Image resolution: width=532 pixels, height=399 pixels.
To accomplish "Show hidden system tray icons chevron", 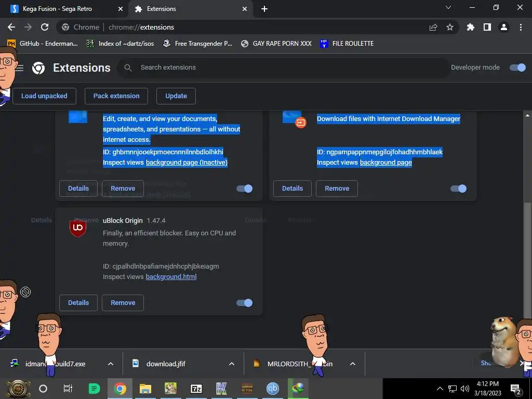I will (x=440, y=389).
